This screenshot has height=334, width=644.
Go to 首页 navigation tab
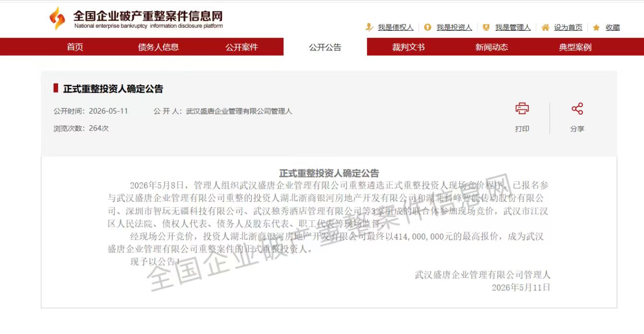pos(75,47)
